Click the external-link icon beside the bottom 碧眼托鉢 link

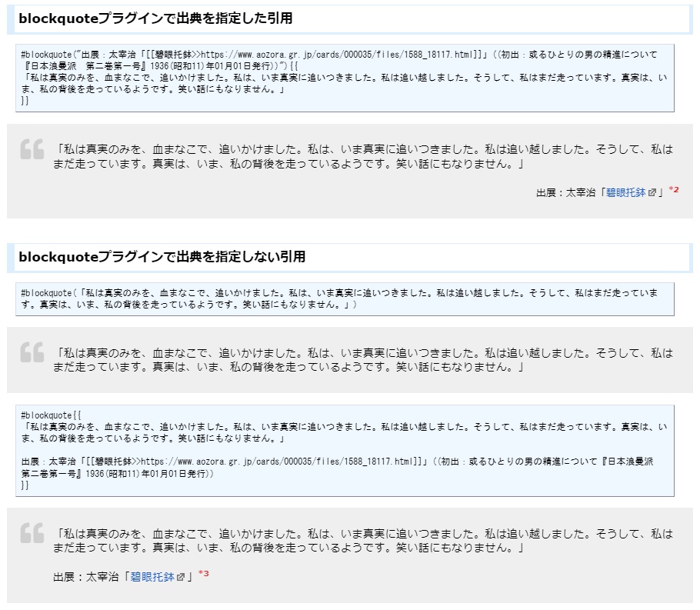178,577
